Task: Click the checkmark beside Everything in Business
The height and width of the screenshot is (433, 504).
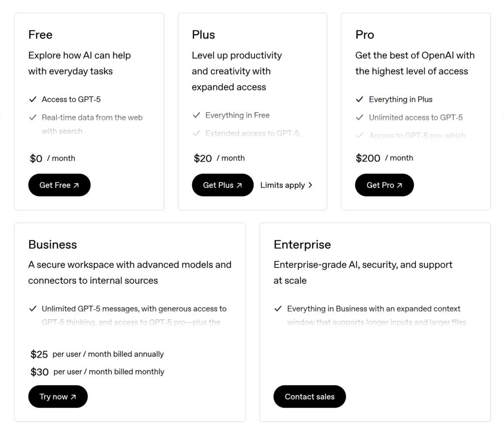Action: (279, 309)
